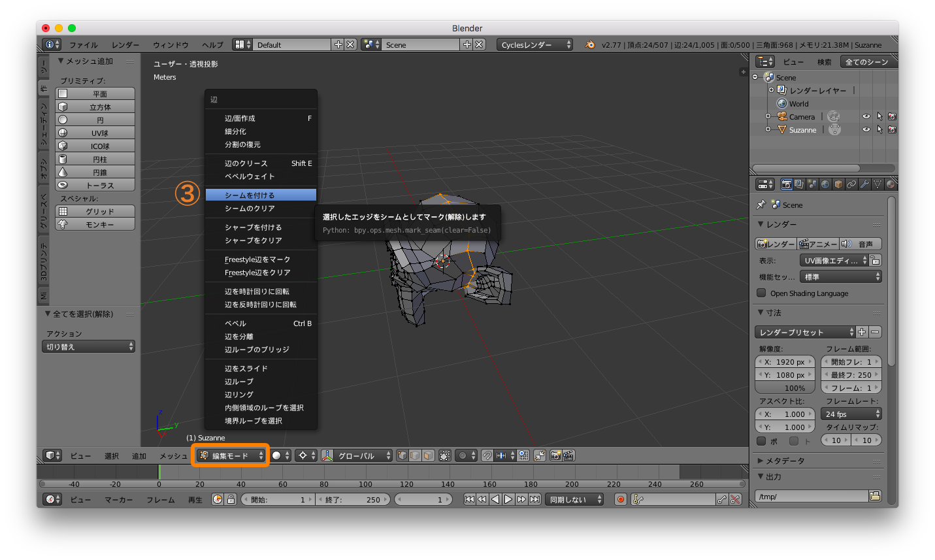Open the 同期しない sync dropdown in timeline
This screenshot has width=935, height=560.
pos(574,498)
